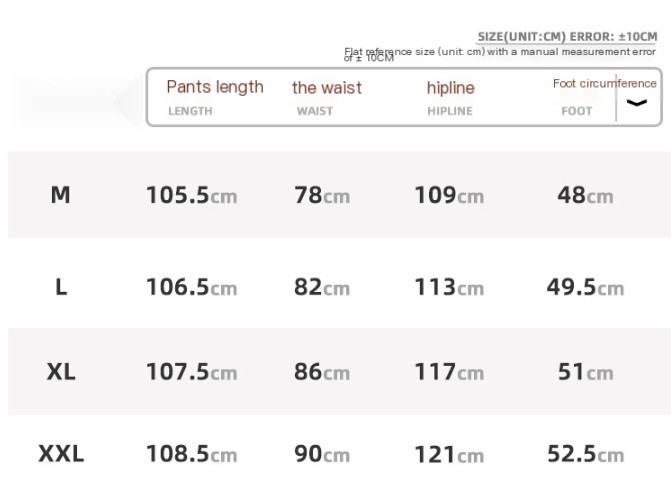Image resolution: width=671 pixels, height=479 pixels.
Task: Choose the XXL size row label
Action: pyautogui.click(x=61, y=455)
